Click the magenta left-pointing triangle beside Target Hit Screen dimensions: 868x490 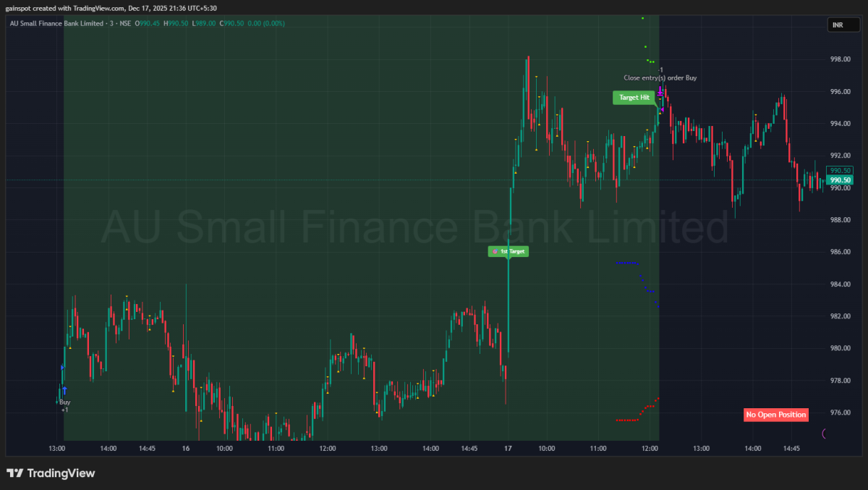(662, 110)
